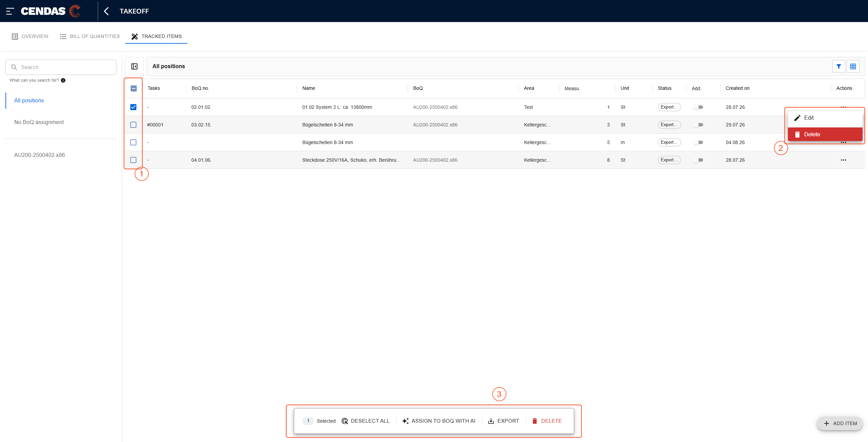Image resolution: width=868 pixels, height=442 pixels.
Task: Sort by the Status column header
Action: click(664, 88)
